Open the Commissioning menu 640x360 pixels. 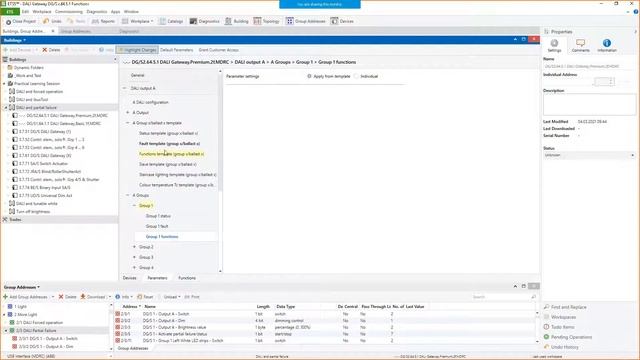click(x=69, y=12)
